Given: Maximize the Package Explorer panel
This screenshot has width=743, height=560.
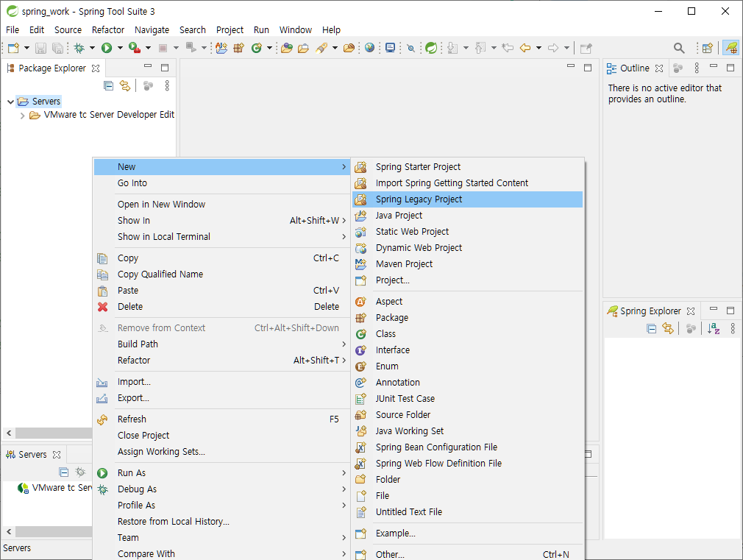Looking at the screenshot, I should click(x=165, y=68).
